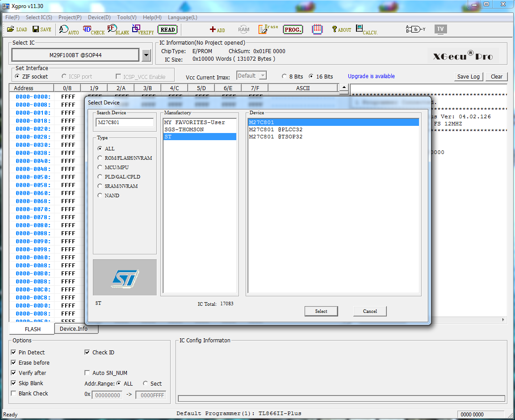Toggle the Erase before checkbox

click(x=13, y=362)
